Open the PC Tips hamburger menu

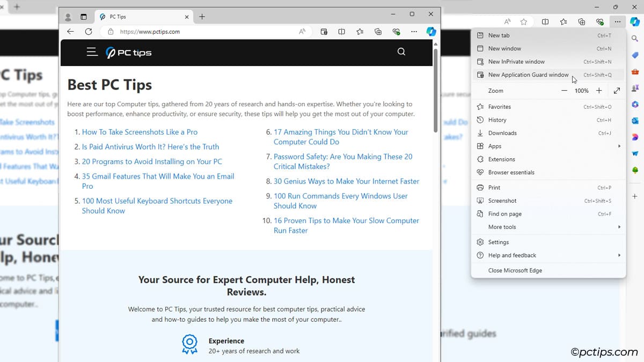coord(92,52)
